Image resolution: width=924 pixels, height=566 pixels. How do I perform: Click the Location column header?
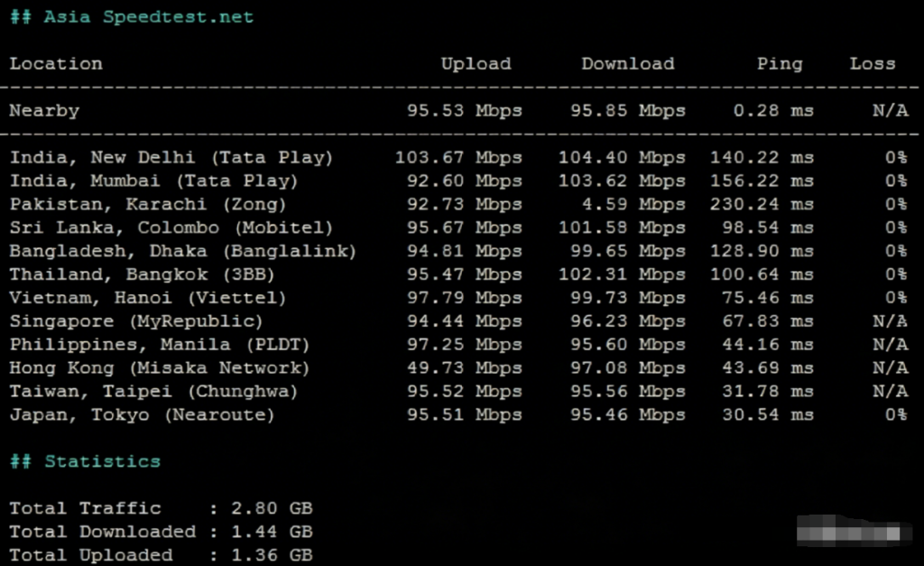(x=56, y=64)
